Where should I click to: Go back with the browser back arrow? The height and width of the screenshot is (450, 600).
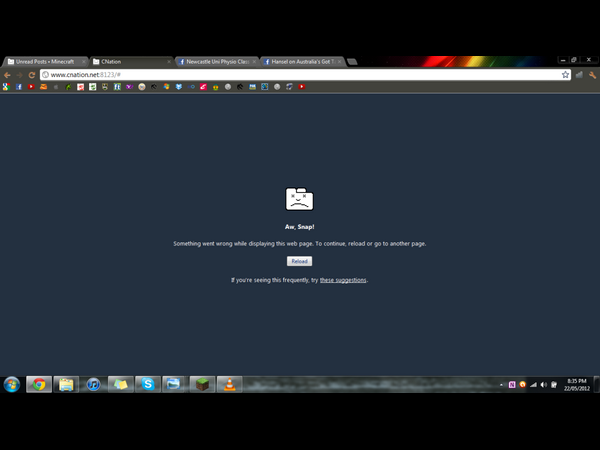point(7,75)
